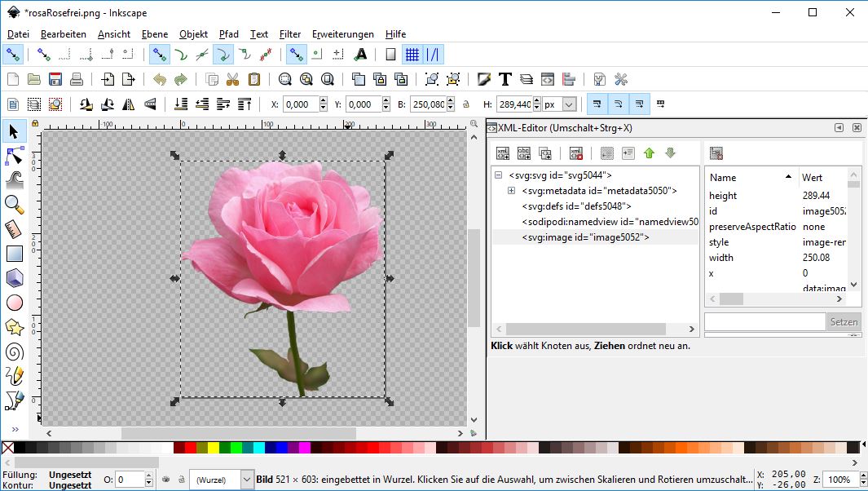The image size is (868, 491).
Task: Select the Rectangle tool
Action: tap(14, 254)
